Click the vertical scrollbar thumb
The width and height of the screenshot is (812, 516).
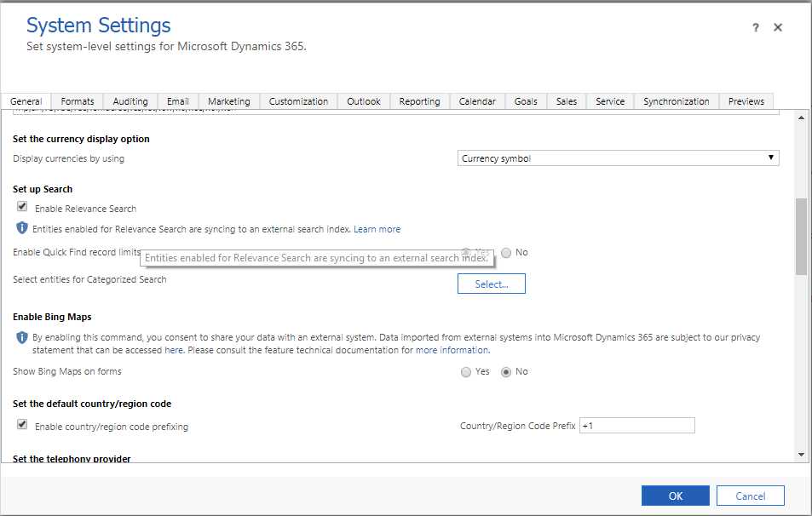(x=801, y=237)
